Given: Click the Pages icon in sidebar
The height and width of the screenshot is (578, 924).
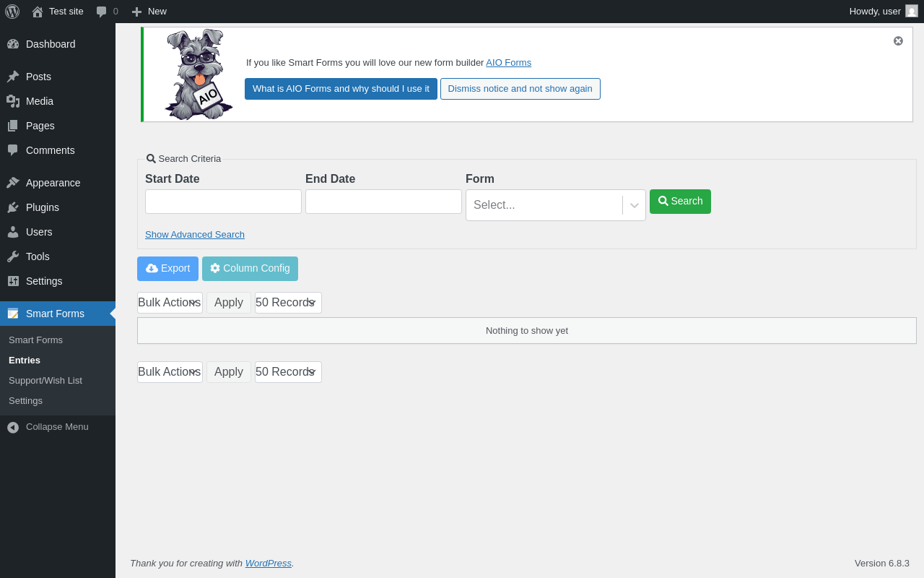Looking at the screenshot, I should pos(13,126).
